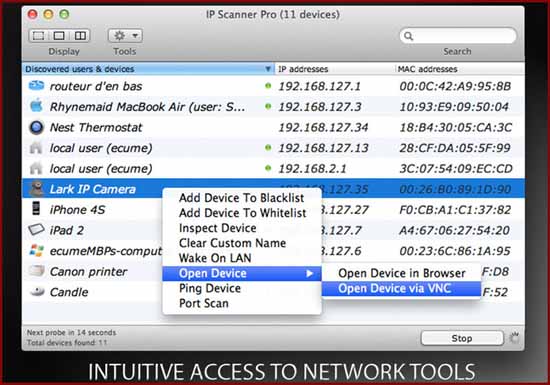Select the iPhone 4S row

pos(273,210)
